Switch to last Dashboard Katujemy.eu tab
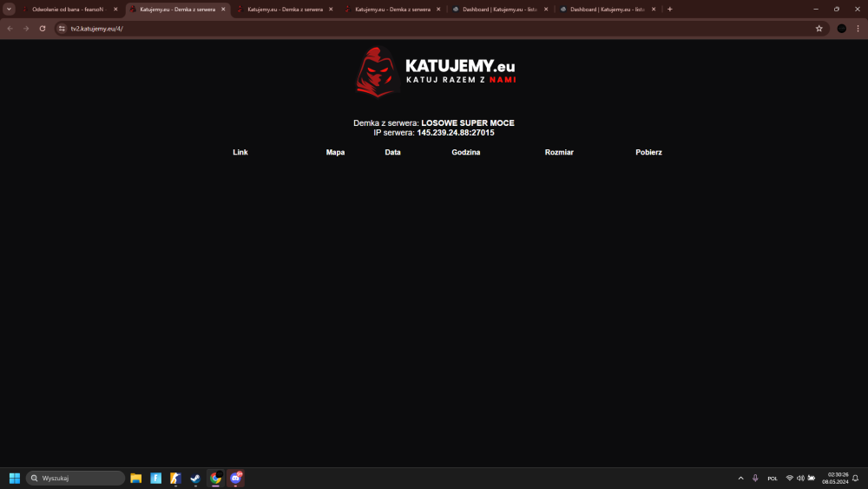Image resolution: width=868 pixels, height=489 pixels. (607, 10)
